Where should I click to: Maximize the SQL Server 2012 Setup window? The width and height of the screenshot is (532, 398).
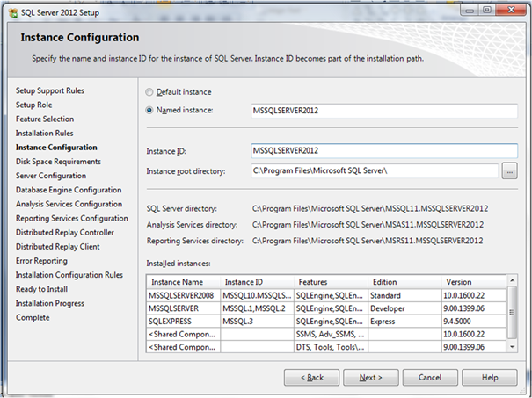pos(487,11)
